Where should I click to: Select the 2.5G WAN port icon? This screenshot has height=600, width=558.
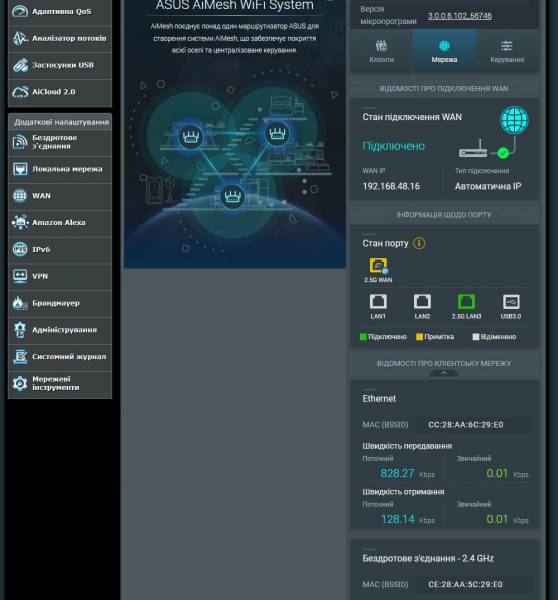pos(379,266)
